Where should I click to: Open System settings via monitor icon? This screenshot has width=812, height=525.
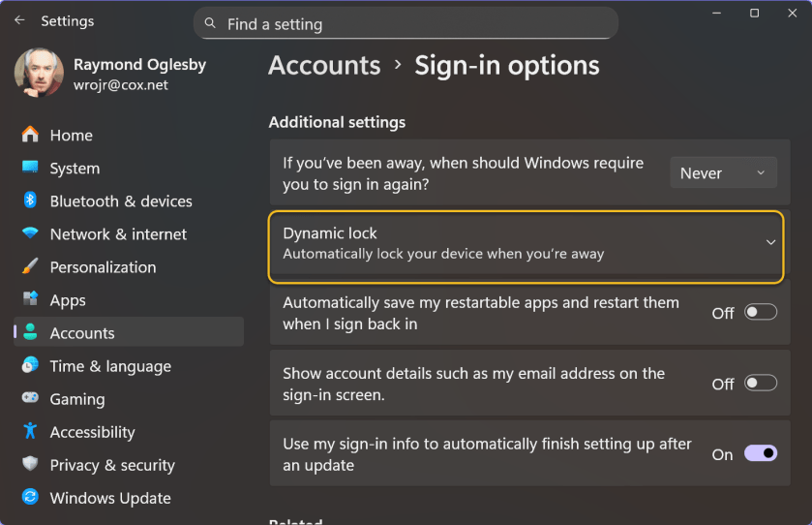click(x=30, y=168)
